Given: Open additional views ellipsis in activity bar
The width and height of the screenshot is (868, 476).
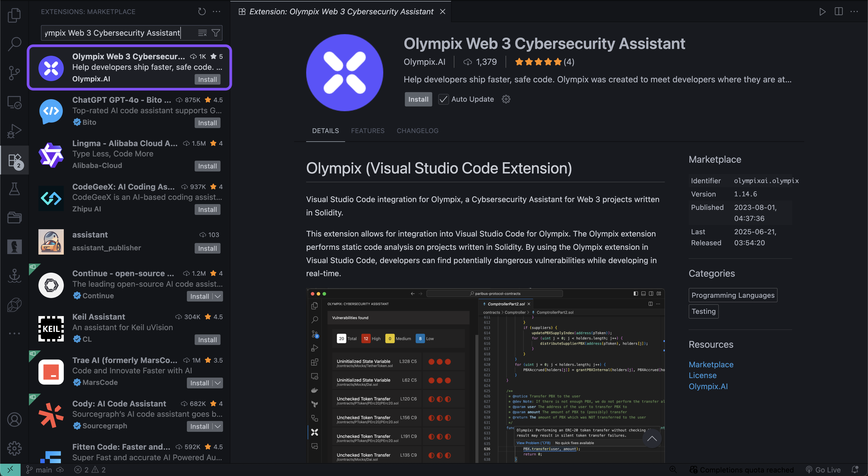Looking at the screenshot, I should coord(14,333).
